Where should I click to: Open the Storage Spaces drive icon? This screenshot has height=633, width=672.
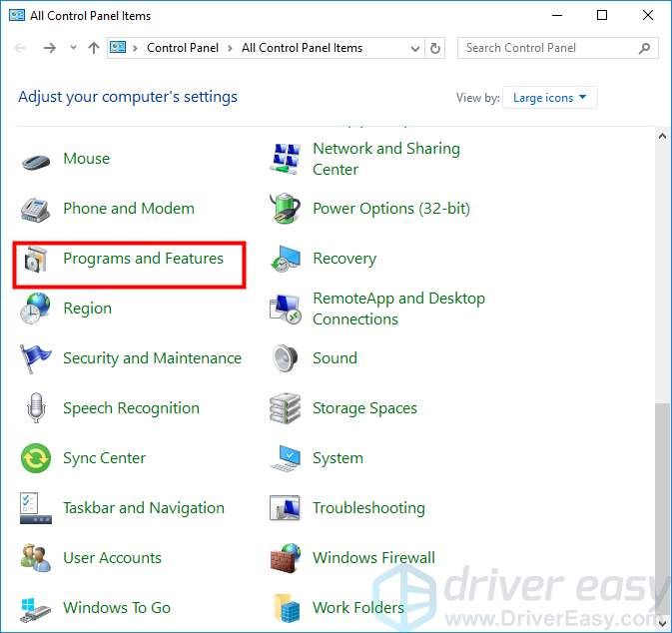pos(286,408)
